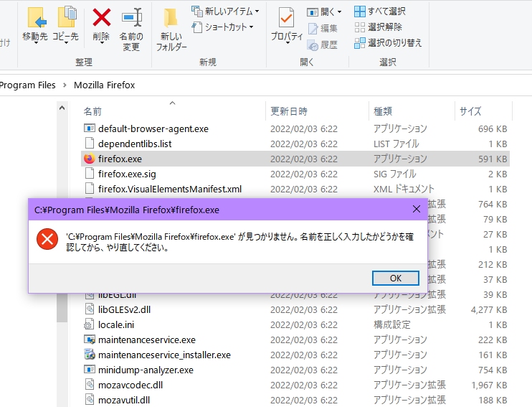The image size is (532, 407).
Task: Click the scroll up arrow of navigation pane
Action: (62, 108)
